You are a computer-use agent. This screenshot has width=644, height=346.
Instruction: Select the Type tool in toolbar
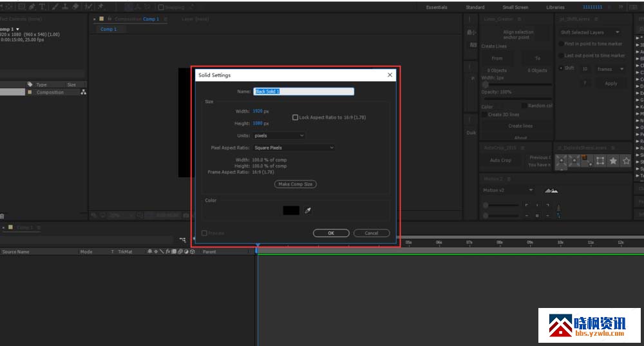tap(43, 7)
